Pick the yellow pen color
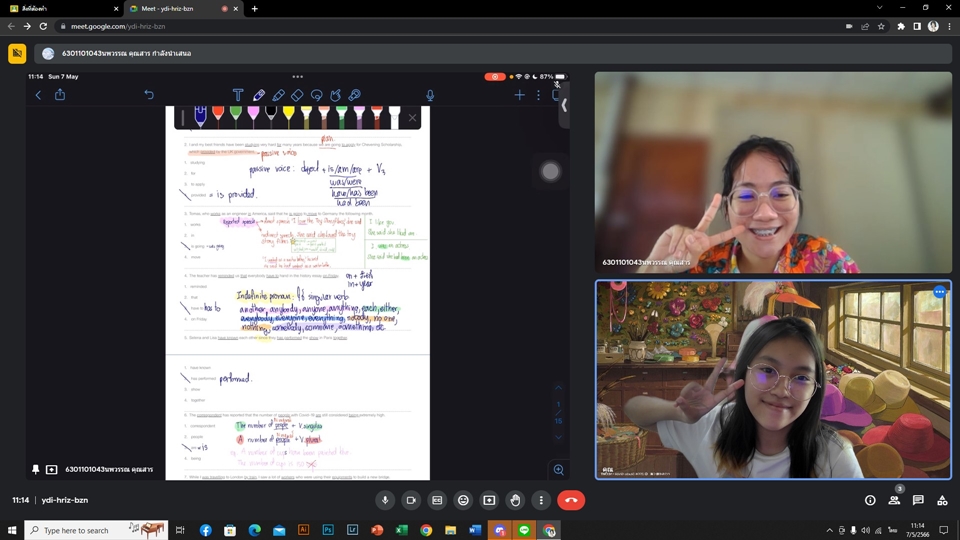This screenshot has width=960, height=540. [x=288, y=115]
